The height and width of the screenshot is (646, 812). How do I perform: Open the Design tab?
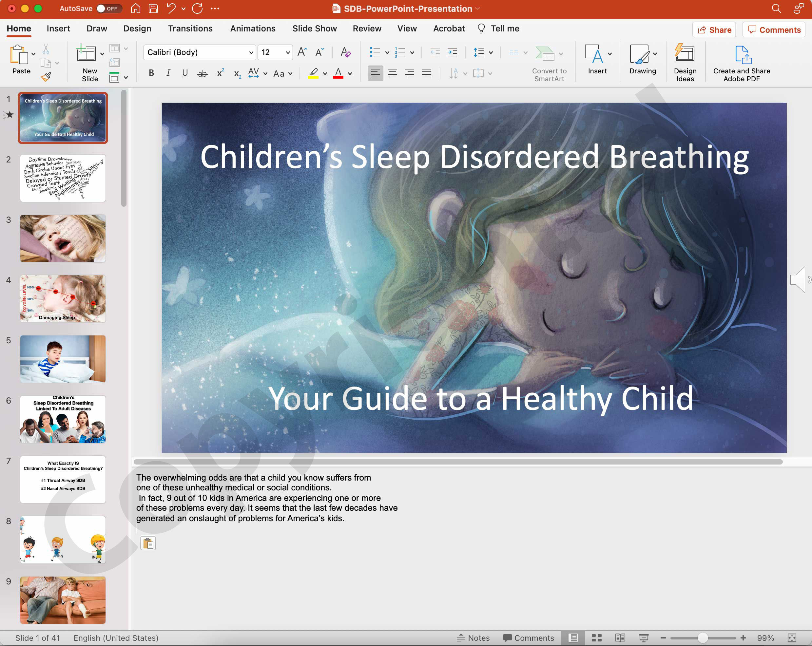pyautogui.click(x=137, y=28)
